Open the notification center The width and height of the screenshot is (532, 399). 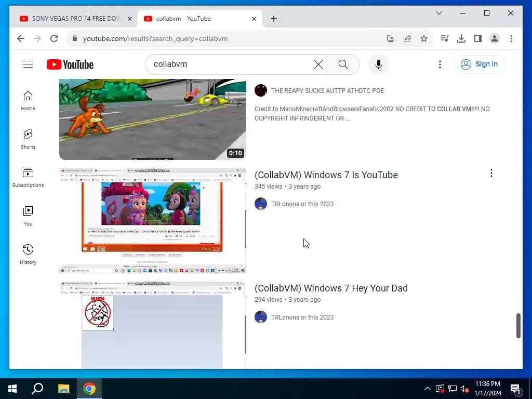(x=515, y=389)
